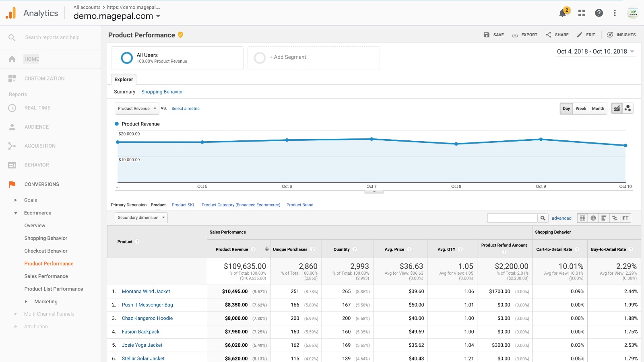Click the SAVE button
Viewport: 644px width, 362px height.
pyautogui.click(x=494, y=35)
